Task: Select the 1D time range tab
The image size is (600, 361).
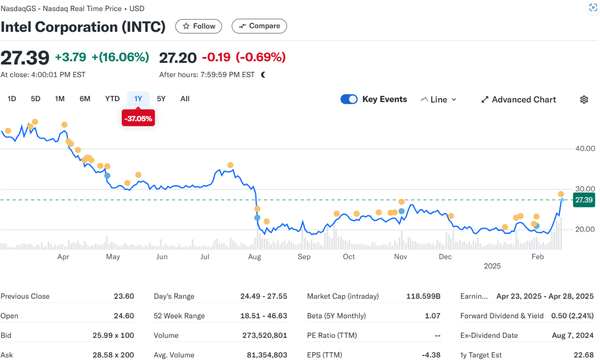Action: [x=12, y=99]
